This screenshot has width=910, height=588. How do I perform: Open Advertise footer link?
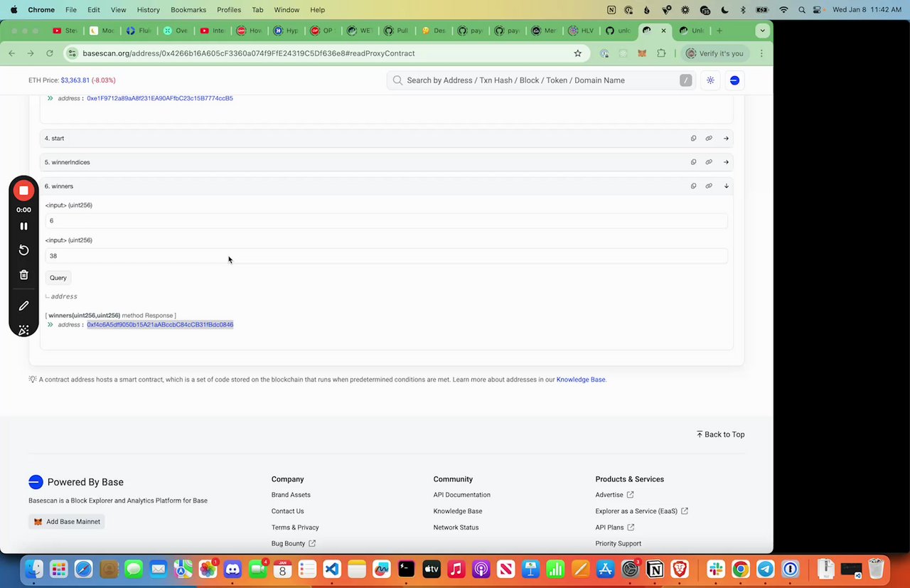point(614,495)
